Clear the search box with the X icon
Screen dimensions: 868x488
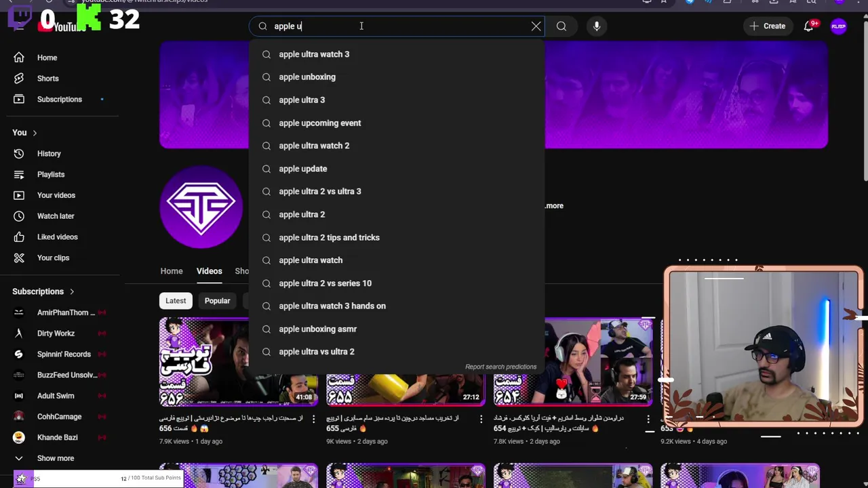[x=536, y=26]
